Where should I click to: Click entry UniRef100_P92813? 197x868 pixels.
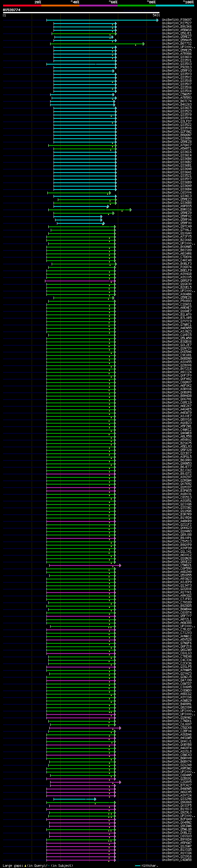tap(177, 67)
